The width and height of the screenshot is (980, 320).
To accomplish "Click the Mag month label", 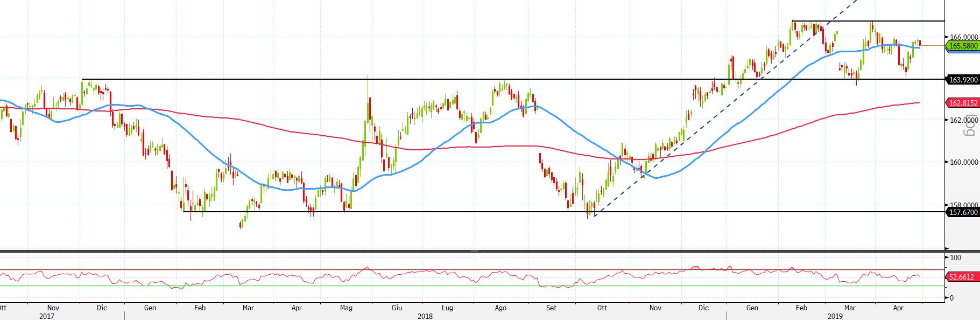I will (346, 308).
